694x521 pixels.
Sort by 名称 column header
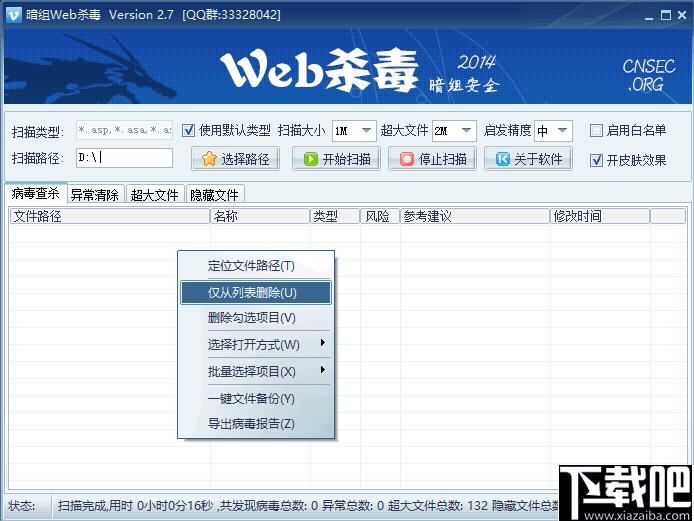[260, 216]
